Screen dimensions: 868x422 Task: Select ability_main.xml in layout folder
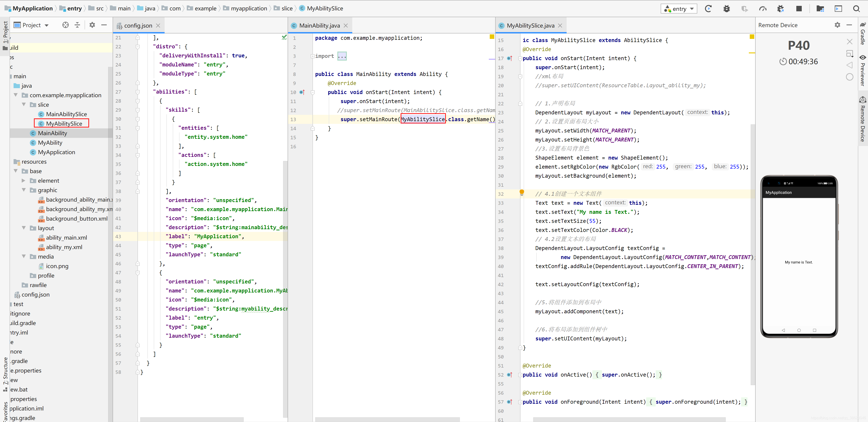(x=66, y=237)
